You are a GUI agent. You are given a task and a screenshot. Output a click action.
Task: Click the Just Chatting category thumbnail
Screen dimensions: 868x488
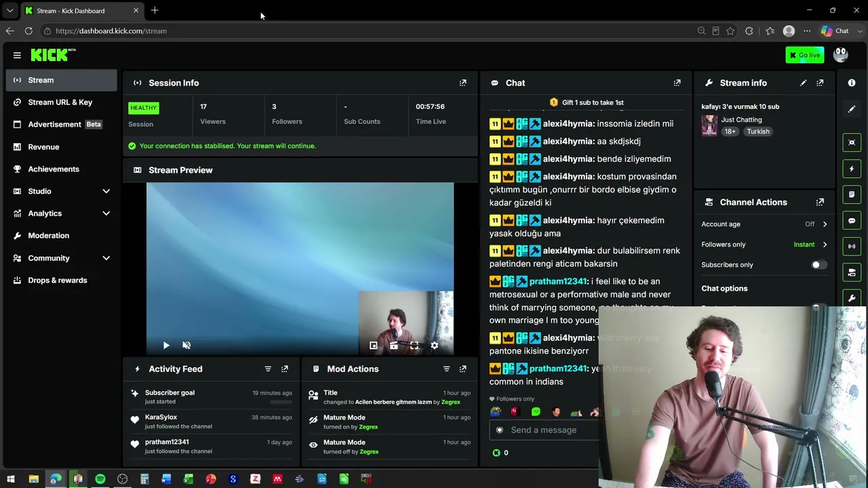coord(709,125)
